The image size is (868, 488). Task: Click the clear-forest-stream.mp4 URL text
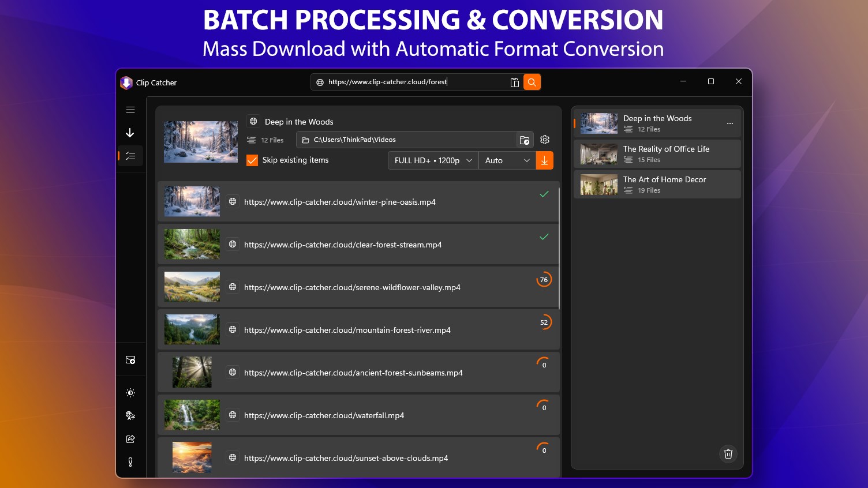tap(343, 245)
